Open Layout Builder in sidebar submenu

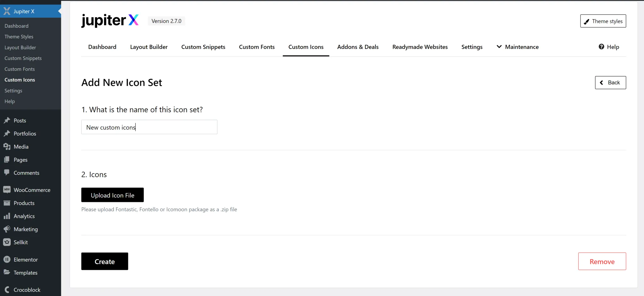(x=20, y=47)
